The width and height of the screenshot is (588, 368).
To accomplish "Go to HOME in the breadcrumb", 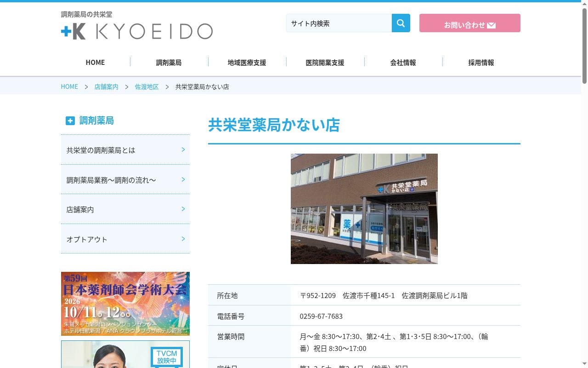I will tap(69, 86).
